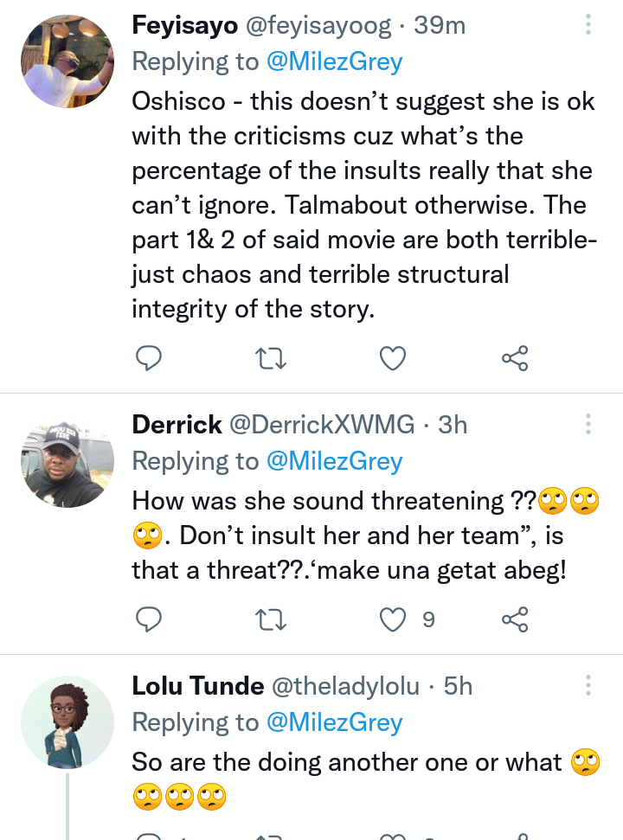Open @MilezGrey link in Derrick's reply
This screenshot has width=623, height=840.
(334, 461)
